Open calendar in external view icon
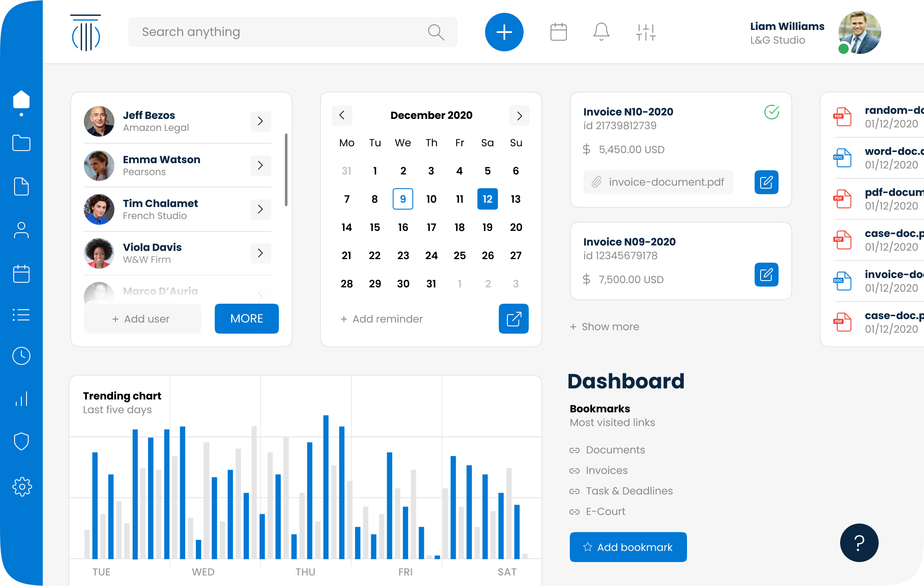This screenshot has height=586, width=924. pos(513,319)
